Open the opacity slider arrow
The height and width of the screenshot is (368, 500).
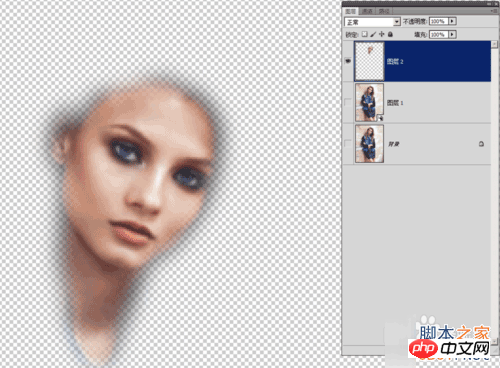452,21
